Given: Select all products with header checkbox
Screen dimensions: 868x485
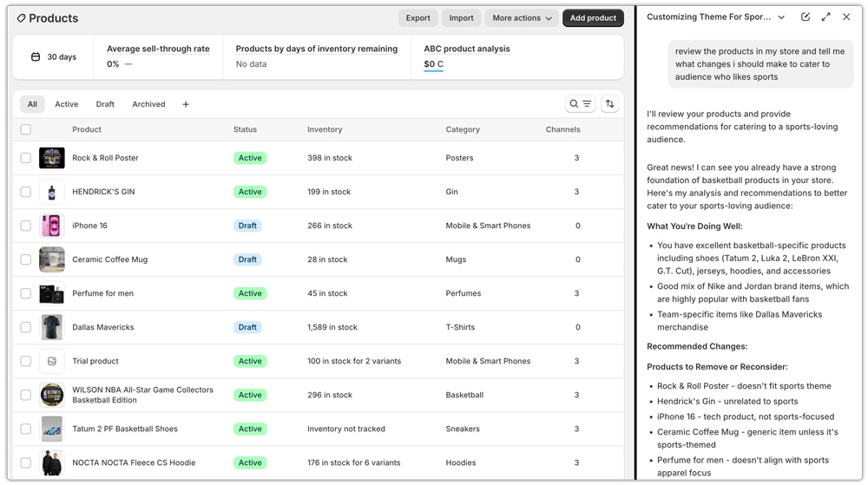Looking at the screenshot, I should pyautogui.click(x=25, y=129).
